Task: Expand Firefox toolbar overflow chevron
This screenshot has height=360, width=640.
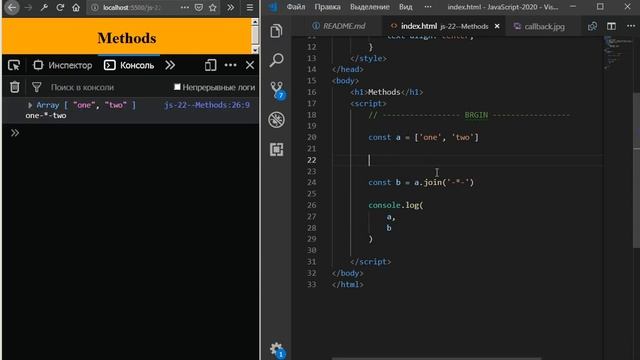Action: [x=231, y=7]
